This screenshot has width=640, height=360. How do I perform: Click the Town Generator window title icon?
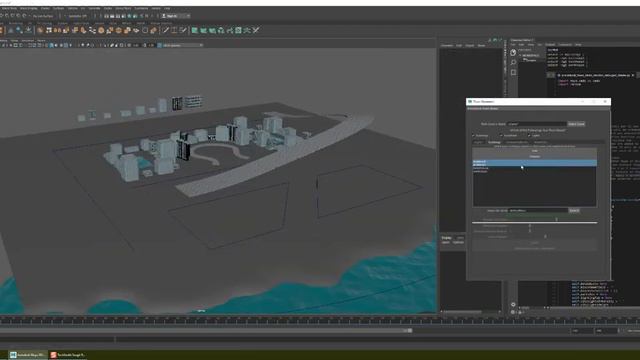[x=470, y=101]
